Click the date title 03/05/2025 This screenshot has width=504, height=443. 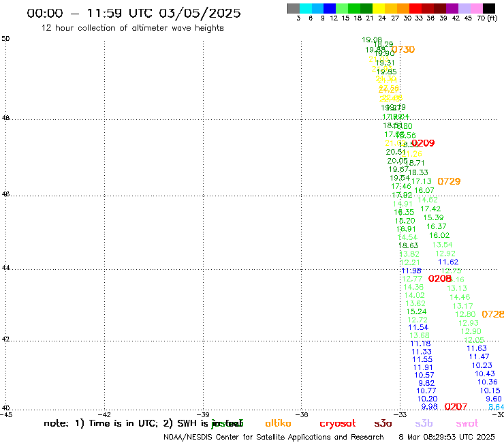(x=200, y=13)
